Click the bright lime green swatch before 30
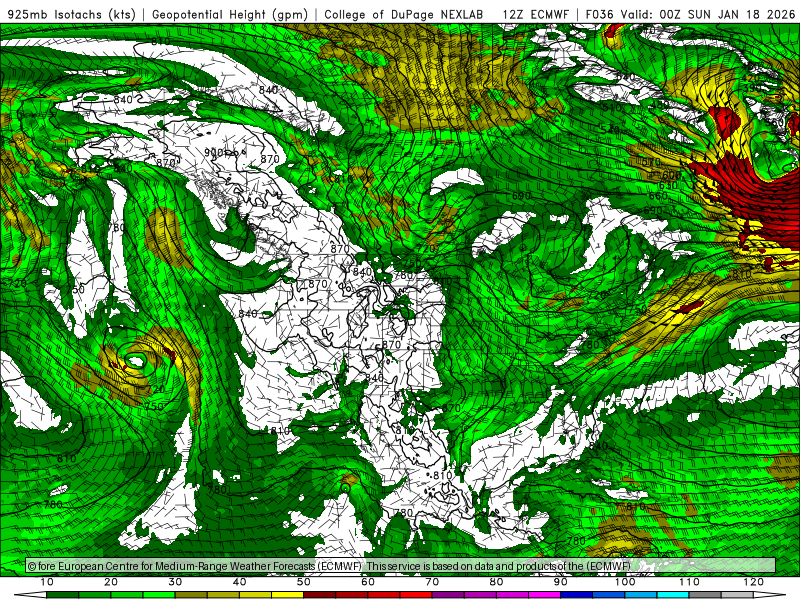The height and width of the screenshot is (600, 800). [x=159, y=595]
